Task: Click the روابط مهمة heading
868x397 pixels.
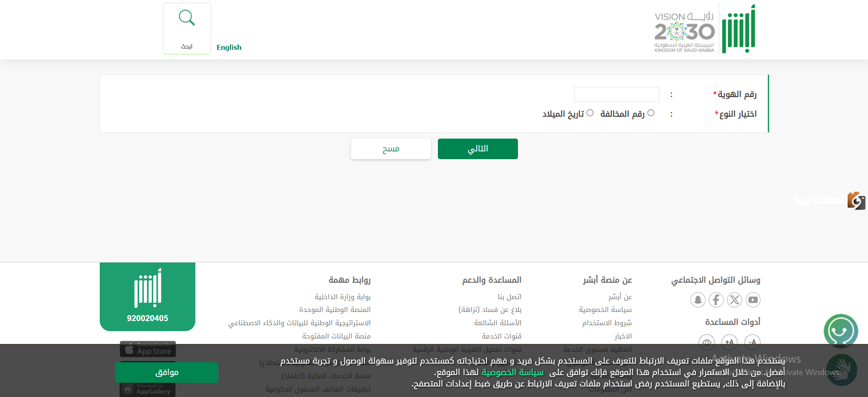Action: [x=350, y=280]
